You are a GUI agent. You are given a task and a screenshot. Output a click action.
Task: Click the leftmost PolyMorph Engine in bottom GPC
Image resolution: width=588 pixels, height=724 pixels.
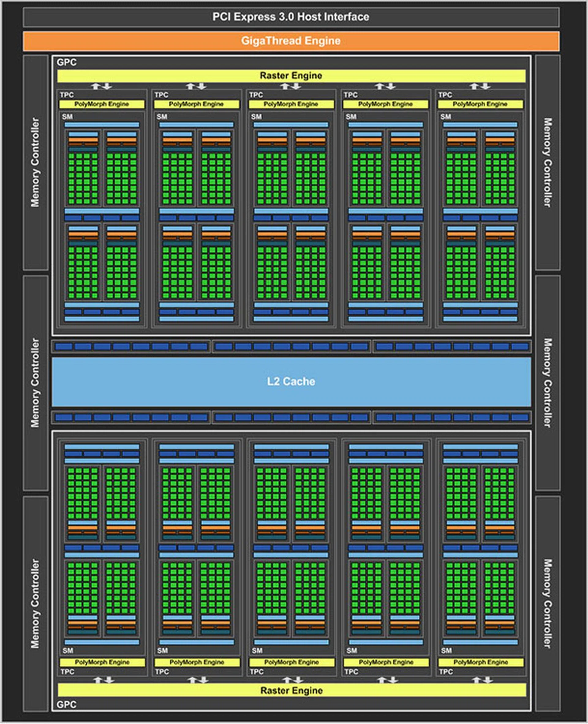point(102,662)
